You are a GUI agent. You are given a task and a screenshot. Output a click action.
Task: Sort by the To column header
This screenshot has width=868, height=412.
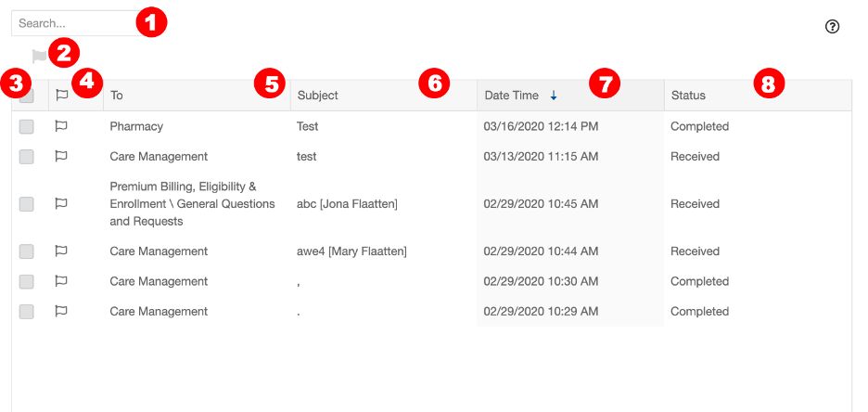116,96
